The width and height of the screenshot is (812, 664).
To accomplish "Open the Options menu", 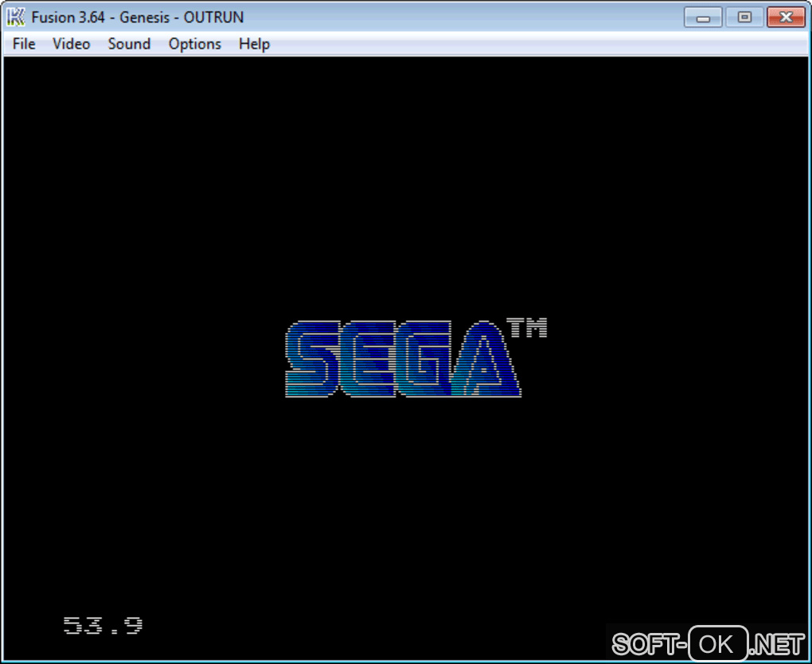I will click(x=195, y=44).
